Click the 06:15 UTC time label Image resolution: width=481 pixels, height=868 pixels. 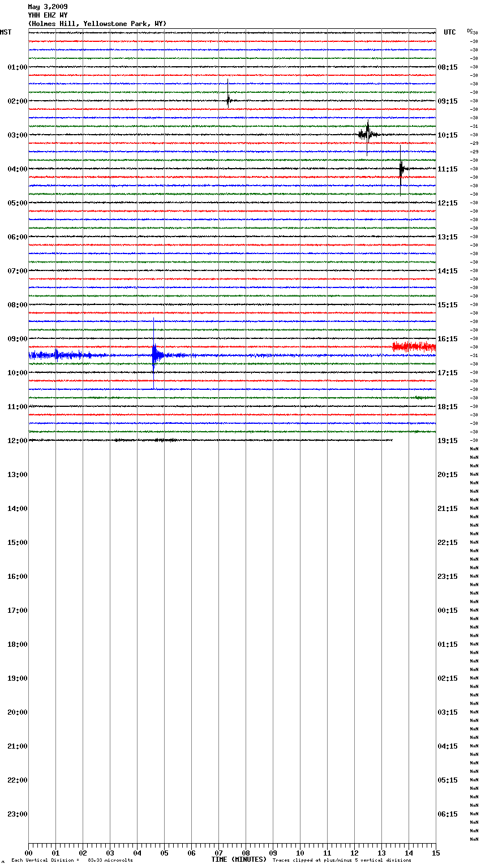click(448, 814)
